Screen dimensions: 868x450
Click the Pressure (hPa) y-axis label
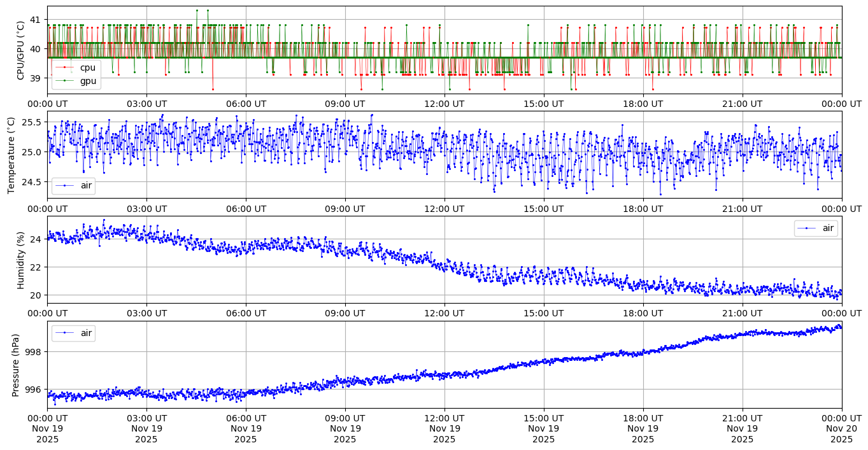(x=16, y=365)
